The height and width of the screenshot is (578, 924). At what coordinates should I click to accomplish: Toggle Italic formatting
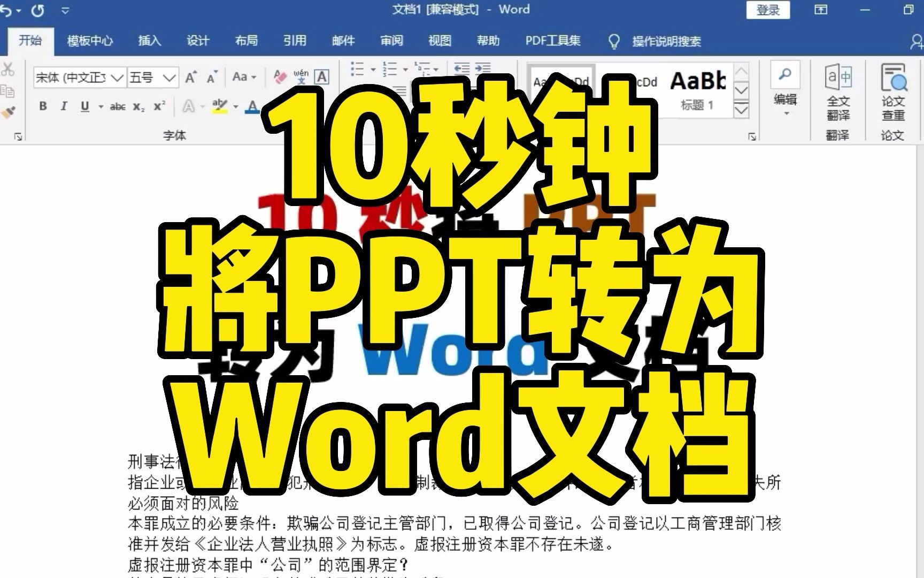point(64,106)
